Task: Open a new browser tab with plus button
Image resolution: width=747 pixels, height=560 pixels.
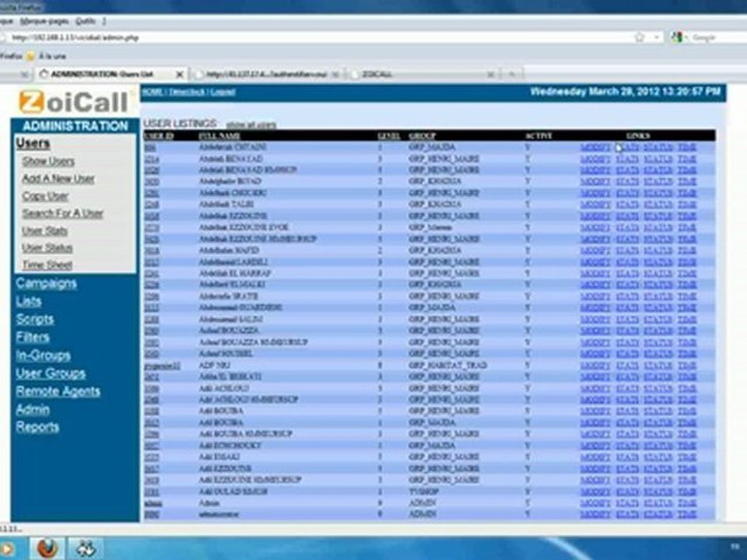Action: click(513, 75)
